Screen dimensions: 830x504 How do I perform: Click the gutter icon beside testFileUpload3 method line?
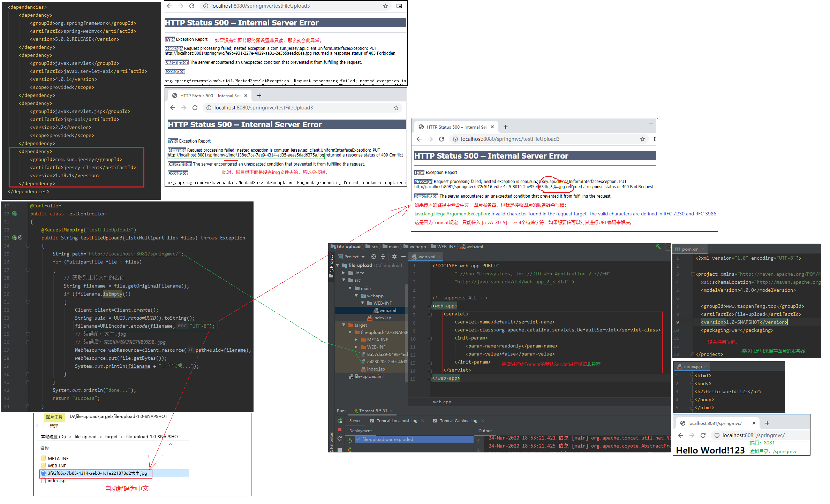click(x=14, y=237)
